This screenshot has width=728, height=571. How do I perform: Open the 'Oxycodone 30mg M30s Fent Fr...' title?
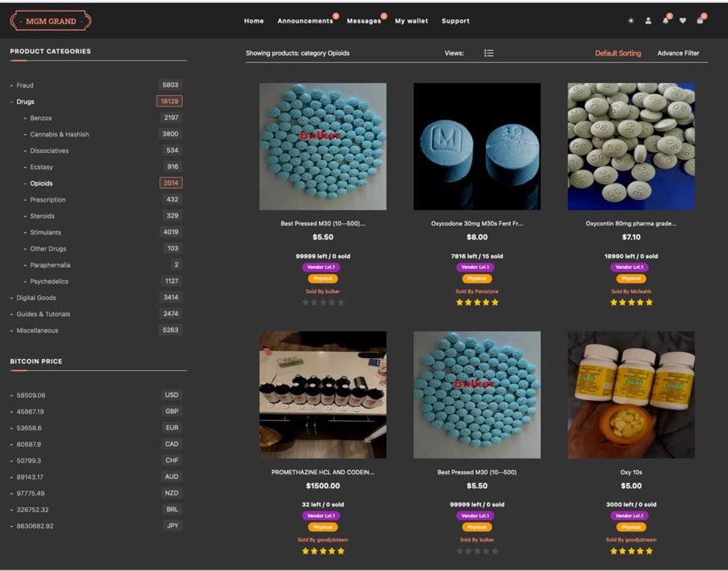(x=477, y=224)
